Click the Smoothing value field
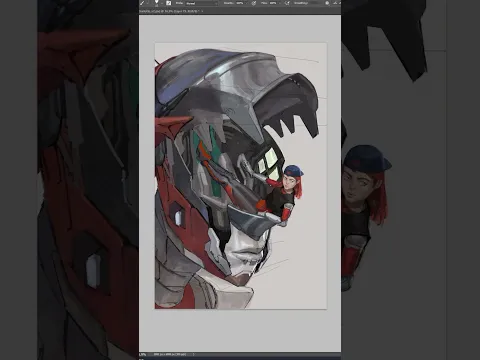Screen dimensions: 480x360 [x=315, y=3]
